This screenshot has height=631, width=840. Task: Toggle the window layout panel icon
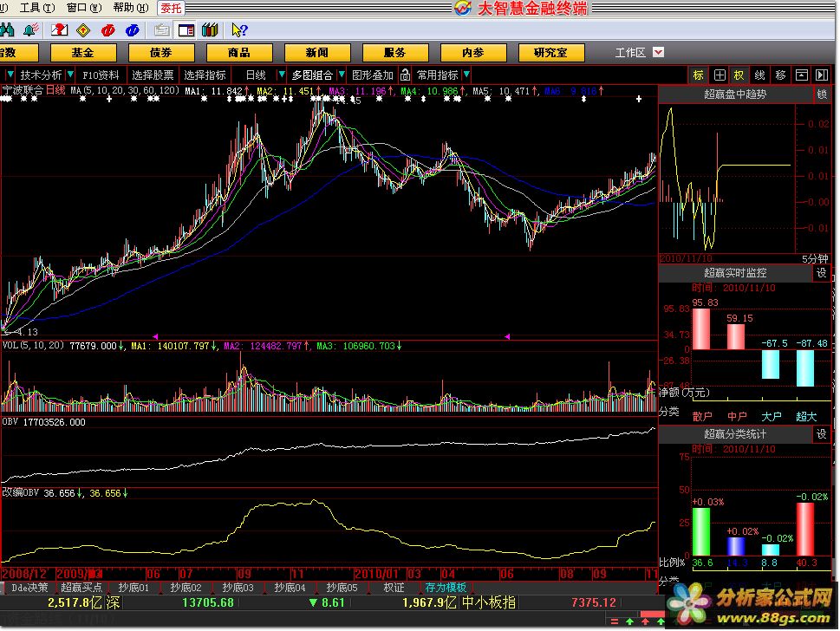pos(186,30)
